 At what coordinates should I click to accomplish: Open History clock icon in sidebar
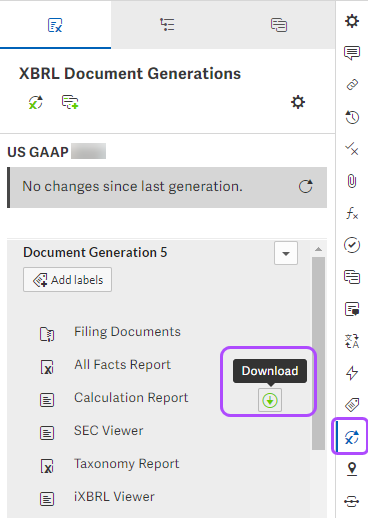(352, 117)
